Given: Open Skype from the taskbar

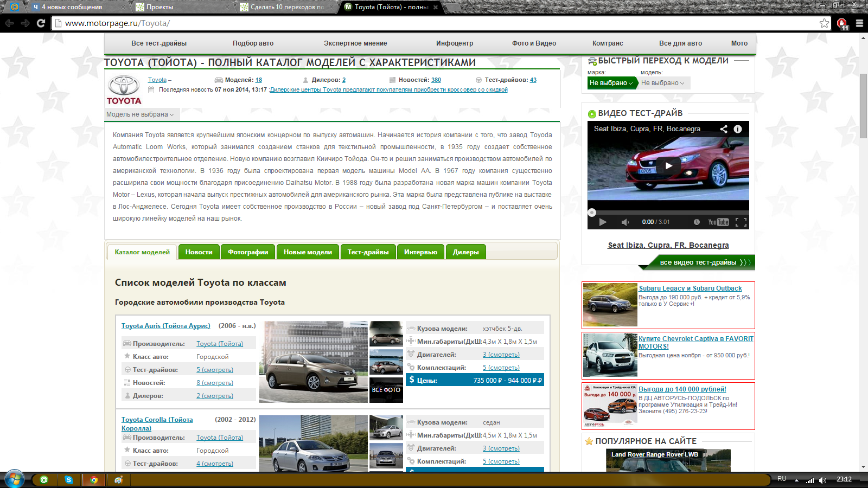Looking at the screenshot, I should (68, 480).
